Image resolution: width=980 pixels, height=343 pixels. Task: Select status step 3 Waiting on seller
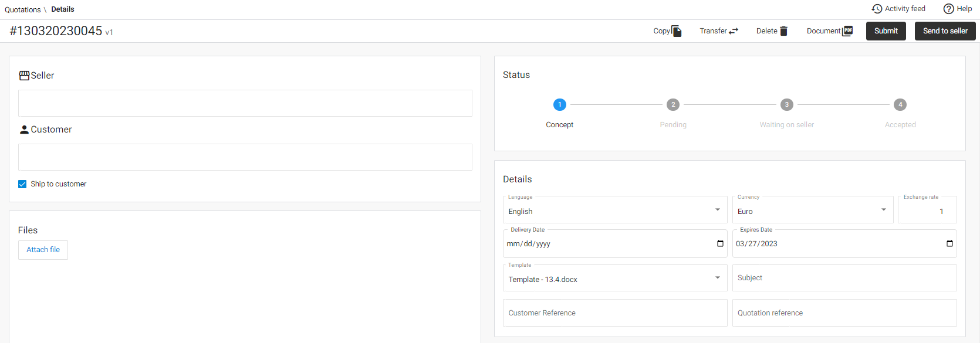787,104
